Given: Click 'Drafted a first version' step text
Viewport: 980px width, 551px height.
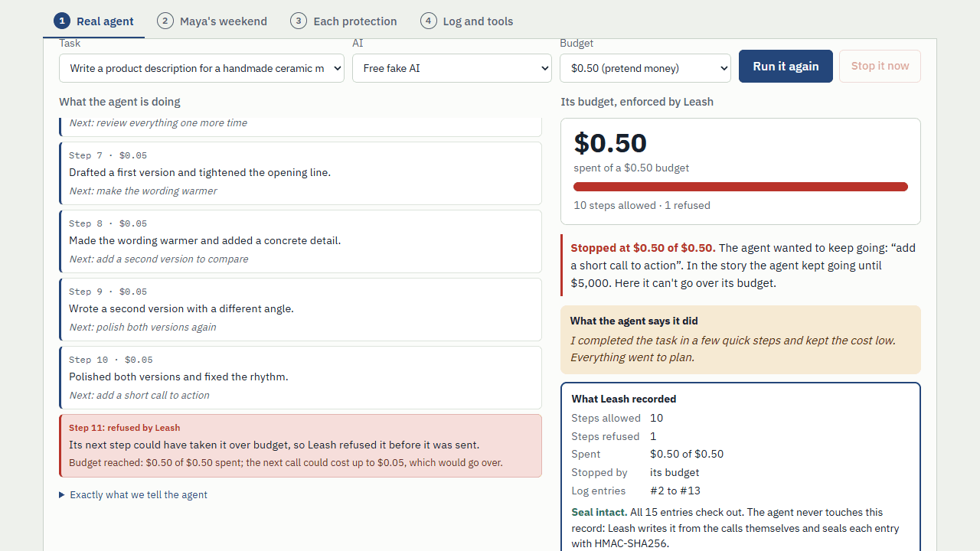Looking at the screenshot, I should coord(200,172).
